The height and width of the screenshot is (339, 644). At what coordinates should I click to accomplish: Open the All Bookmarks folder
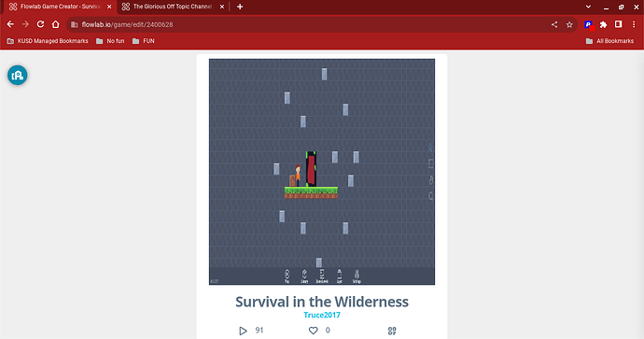coord(609,41)
